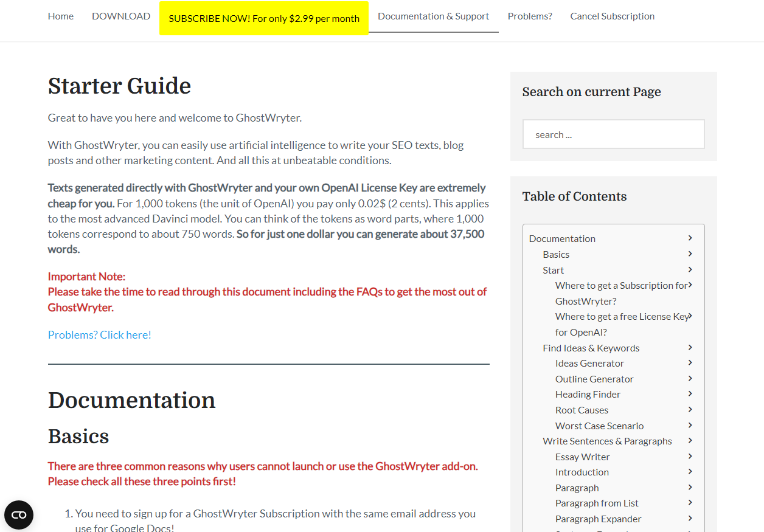Click the 'Starter Guide' page heading

(119, 86)
